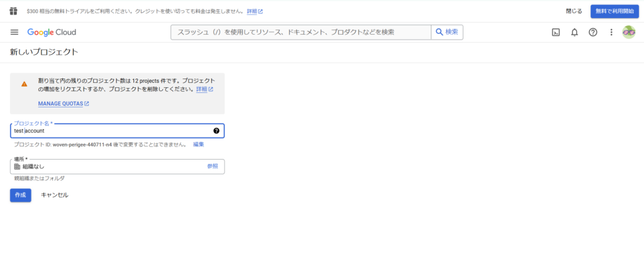The height and width of the screenshot is (274, 644).
Task: Open the main navigation hamburger menu
Action: point(14,32)
